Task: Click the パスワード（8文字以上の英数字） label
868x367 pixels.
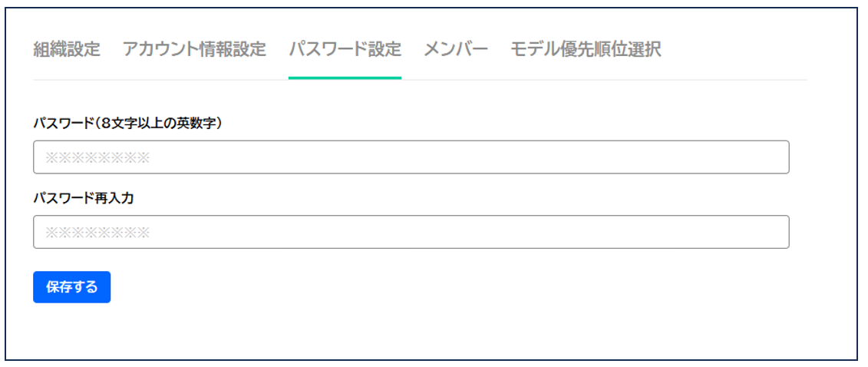Action: pos(128,123)
